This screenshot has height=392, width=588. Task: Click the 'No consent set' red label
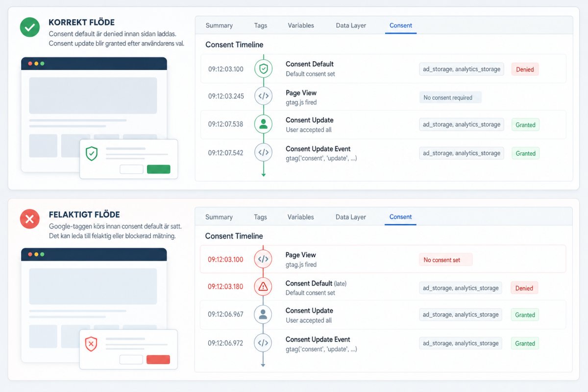click(445, 260)
